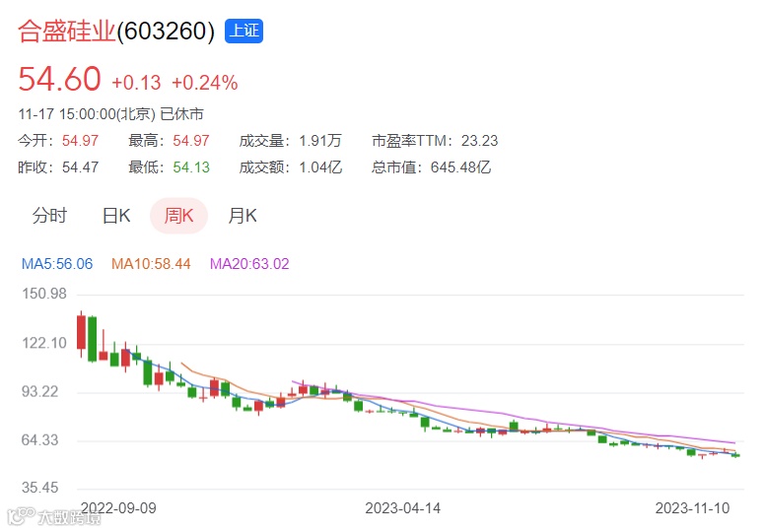Image resolution: width=765 pixels, height=532 pixels.
Task: Click the 35.45 y-axis label
Action: pos(40,488)
